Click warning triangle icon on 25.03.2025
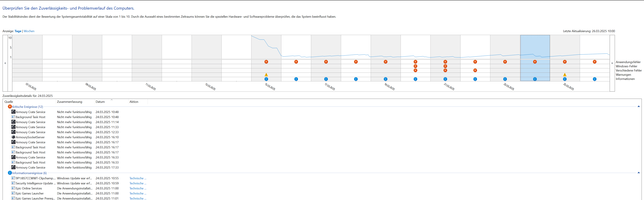The image size is (644, 200). pos(565,75)
